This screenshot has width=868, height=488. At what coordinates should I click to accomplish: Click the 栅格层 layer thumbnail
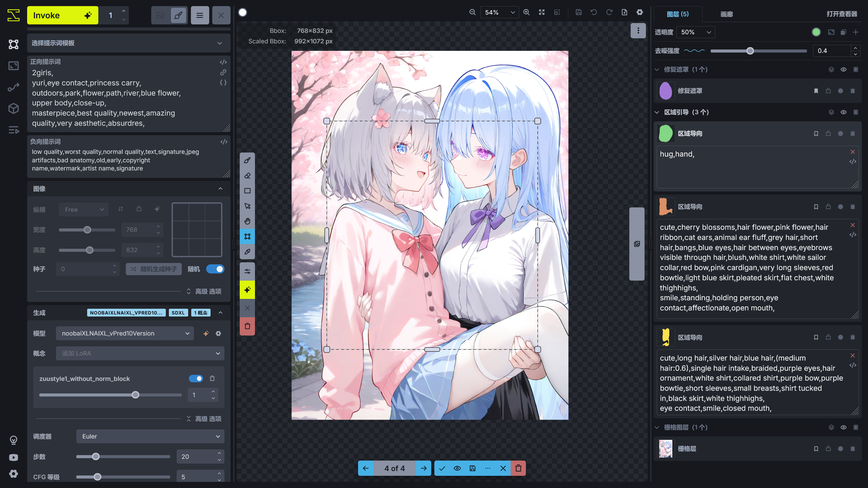click(x=666, y=448)
